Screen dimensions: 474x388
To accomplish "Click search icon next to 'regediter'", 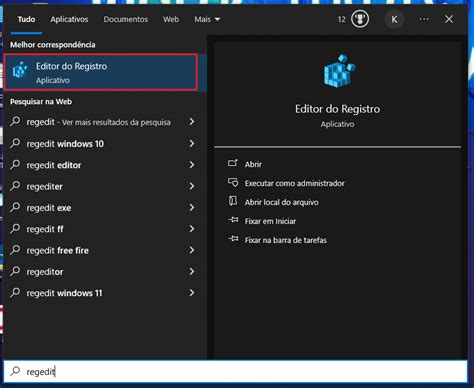I will (15, 186).
